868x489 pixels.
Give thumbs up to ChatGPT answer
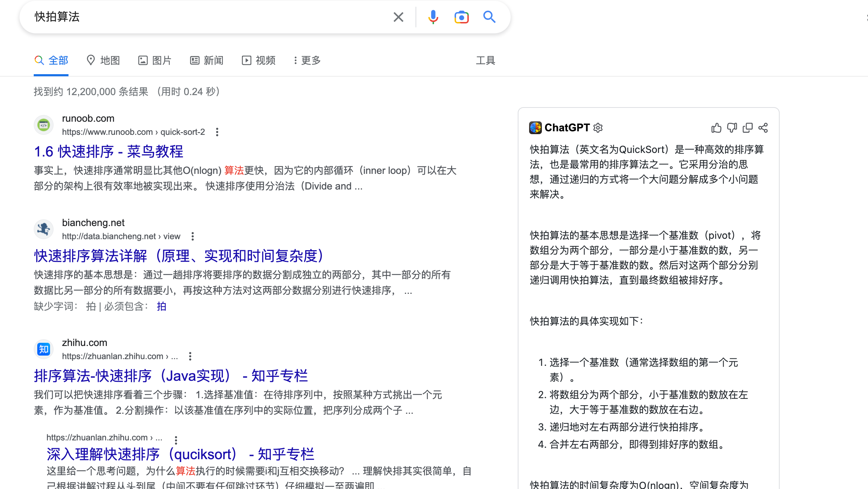pos(716,128)
